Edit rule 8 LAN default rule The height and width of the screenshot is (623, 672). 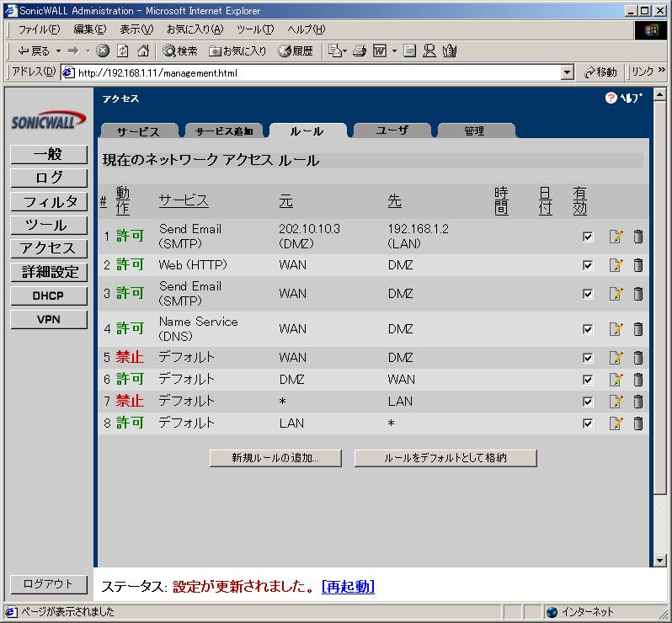pos(616,423)
